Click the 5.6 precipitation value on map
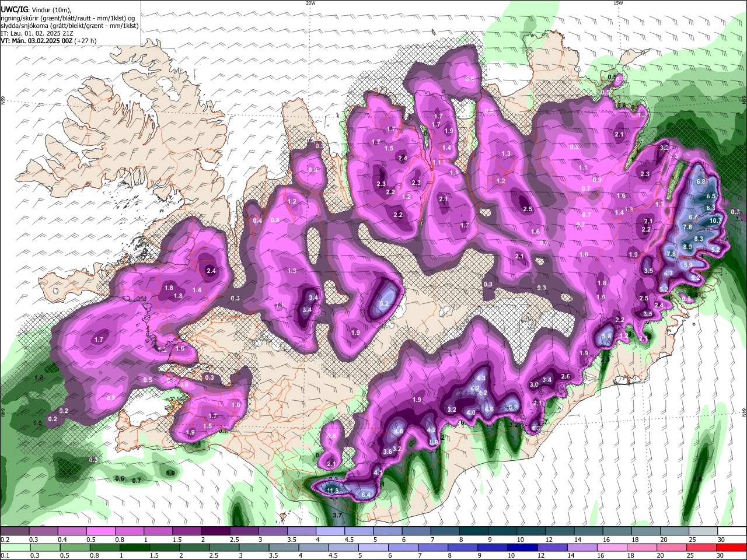Screen dimensions: 747x560 606,336
